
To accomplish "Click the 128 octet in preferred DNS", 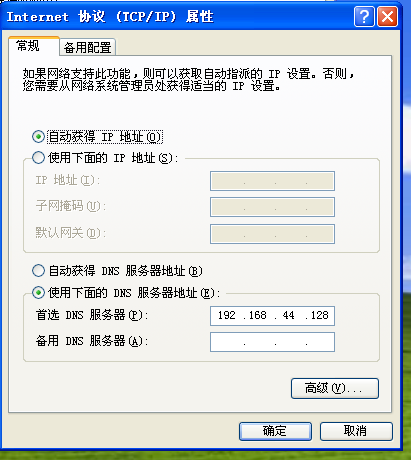I will click(x=319, y=315).
